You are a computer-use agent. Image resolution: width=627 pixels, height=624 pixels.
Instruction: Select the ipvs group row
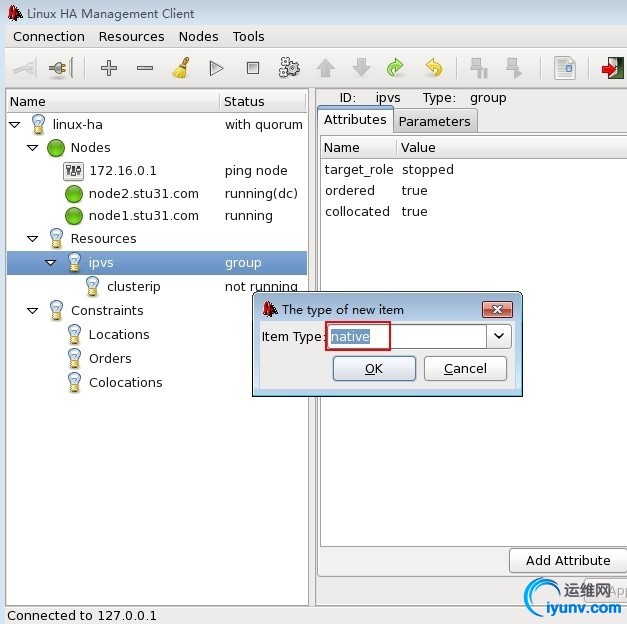pyautogui.click(x=157, y=263)
